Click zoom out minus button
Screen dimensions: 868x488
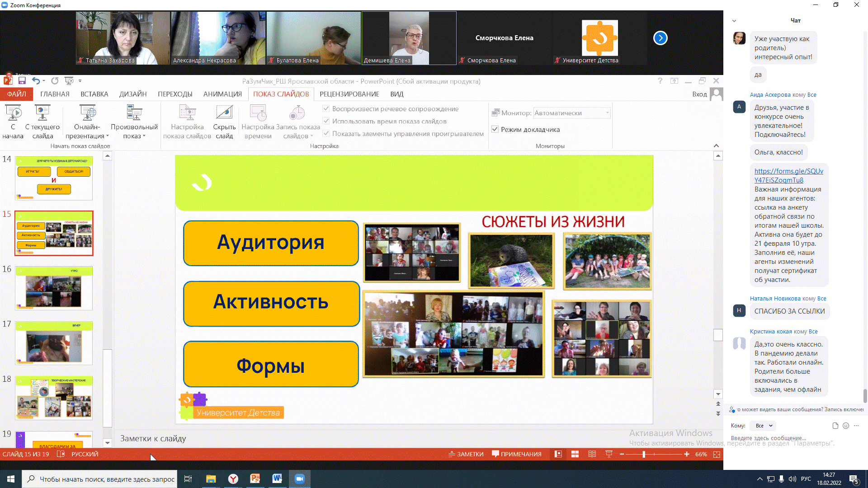(622, 454)
